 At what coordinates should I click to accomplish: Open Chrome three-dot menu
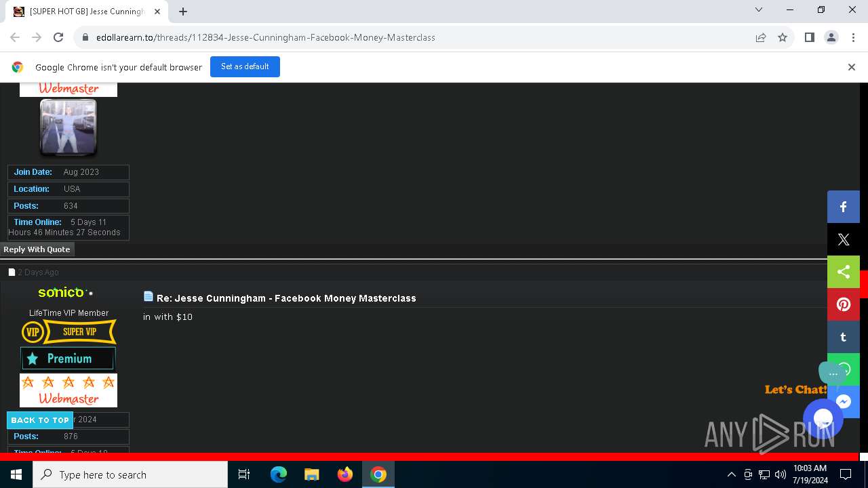[853, 37]
